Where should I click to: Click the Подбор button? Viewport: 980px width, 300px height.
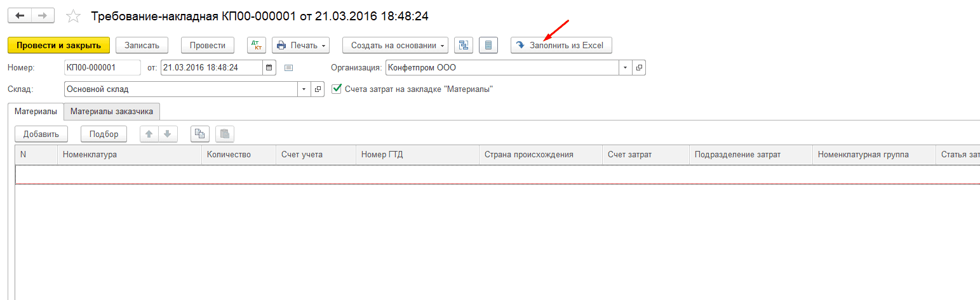(104, 134)
